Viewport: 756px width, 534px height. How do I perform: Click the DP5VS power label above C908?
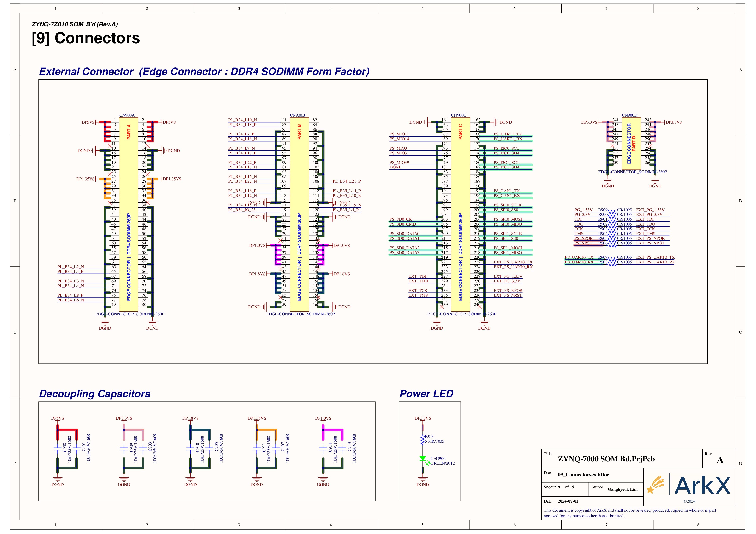coord(58,418)
